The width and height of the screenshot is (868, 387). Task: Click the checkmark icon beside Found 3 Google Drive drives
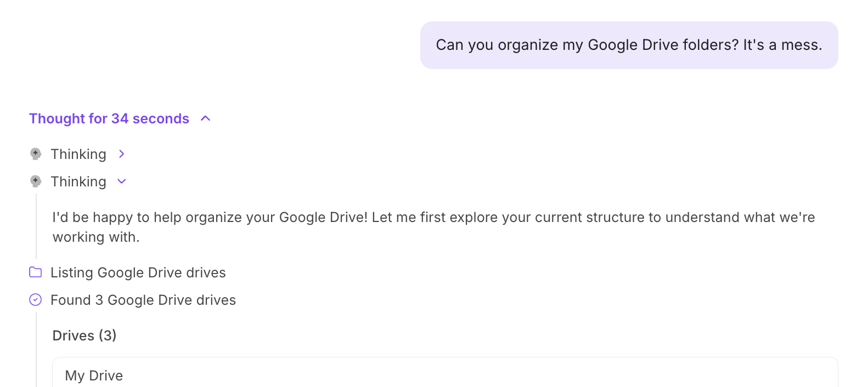click(x=36, y=300)
